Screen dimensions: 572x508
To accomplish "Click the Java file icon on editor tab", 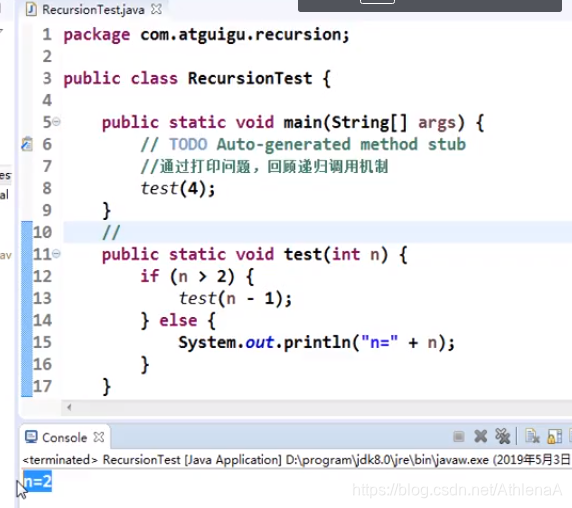I will pyautogui.click(x=31, y=9).
